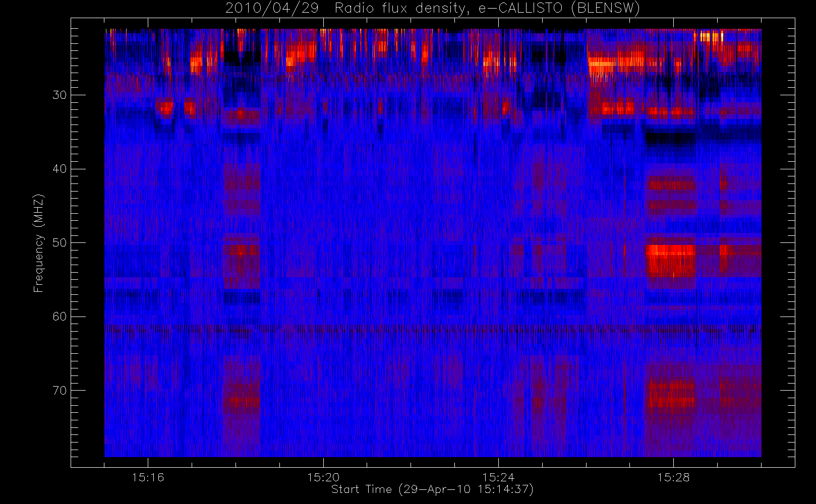
Task: Click the "Start Time (29-Apr-10 15:14:37)" axis label
Action: click(433, 489)
